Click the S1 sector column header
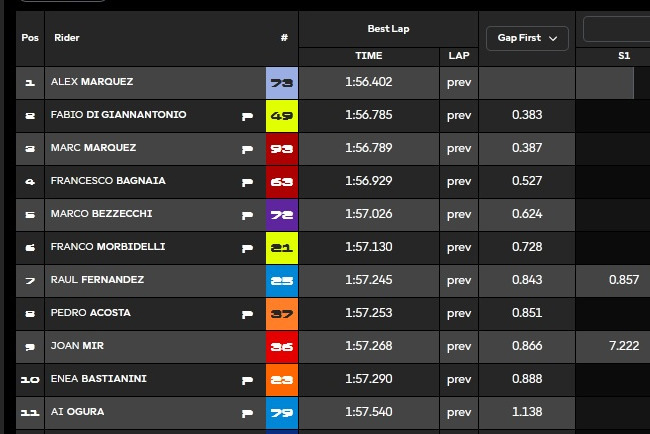The width and height of the screenshot is (650, 434). click(623, 56)
